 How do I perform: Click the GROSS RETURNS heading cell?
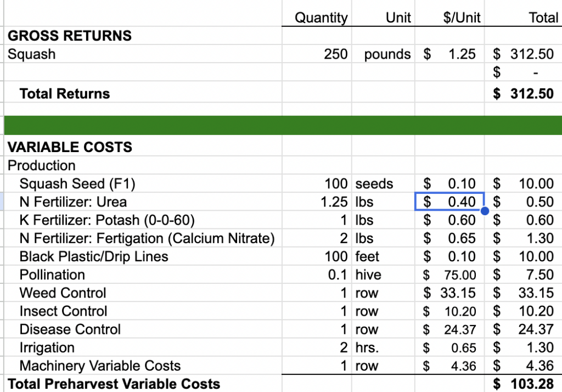(70, 36)
